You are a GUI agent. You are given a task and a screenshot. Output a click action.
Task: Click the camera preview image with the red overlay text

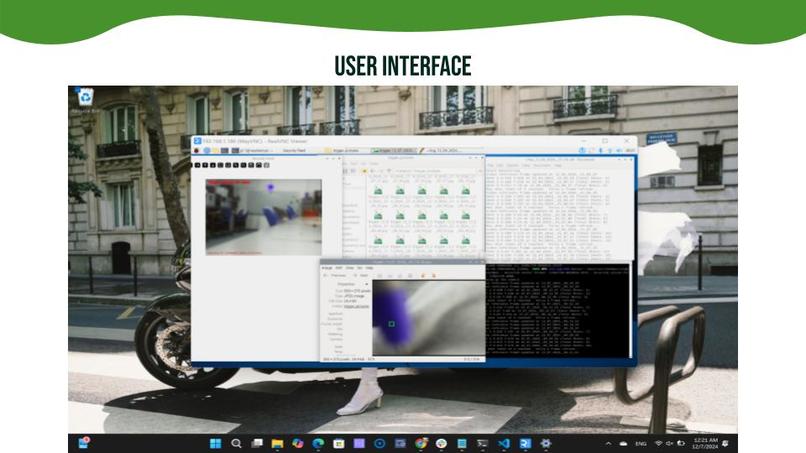[264, 217]
